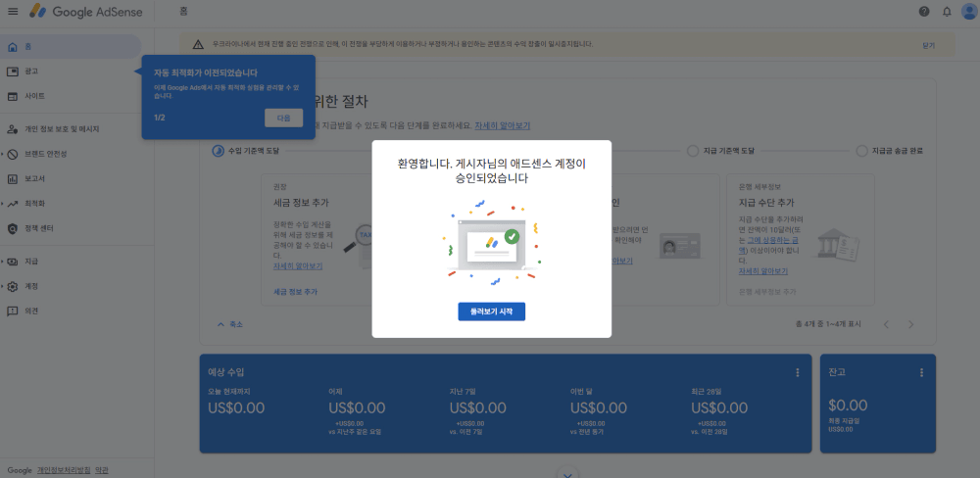Open the notifications bell
Screen dimensions: 980x478
click(x=947, y=11)
